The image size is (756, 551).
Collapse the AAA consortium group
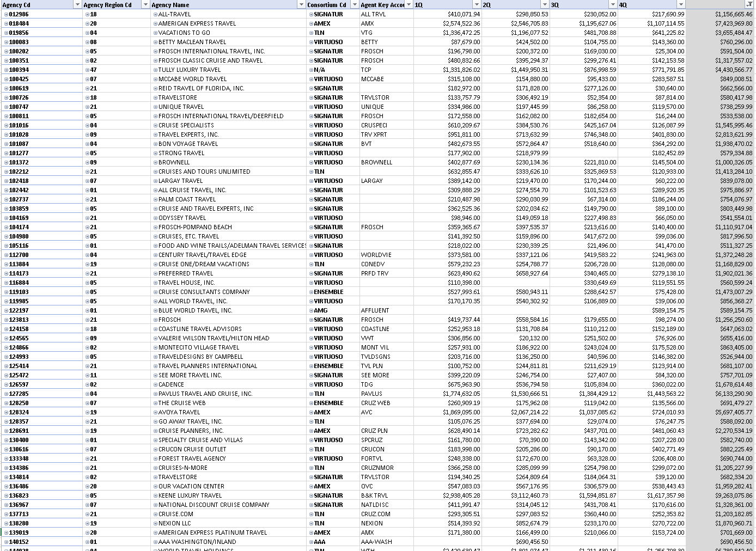tap(311, 542)
